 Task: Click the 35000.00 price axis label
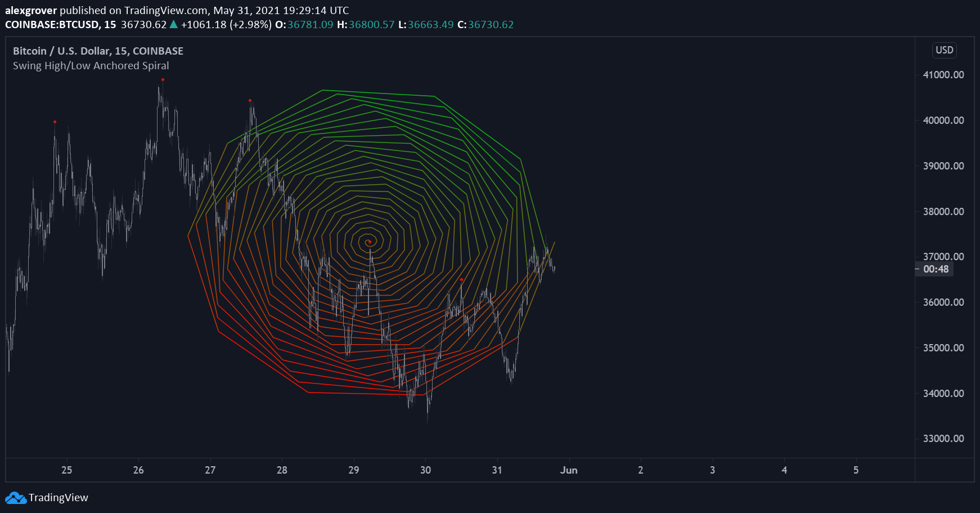(x=943, y=348)
